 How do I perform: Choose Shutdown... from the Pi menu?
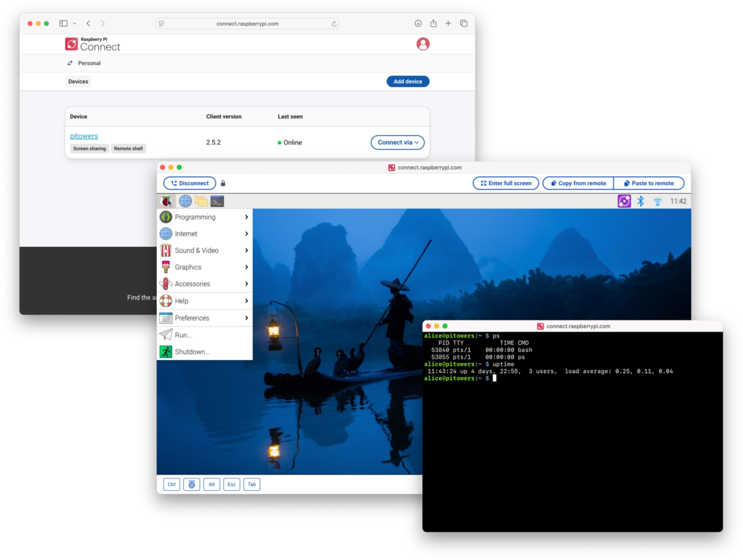point(205,351)
